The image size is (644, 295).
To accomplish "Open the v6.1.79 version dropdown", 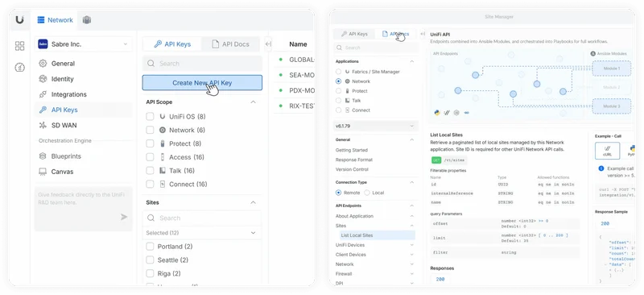I will click(375, 126).
